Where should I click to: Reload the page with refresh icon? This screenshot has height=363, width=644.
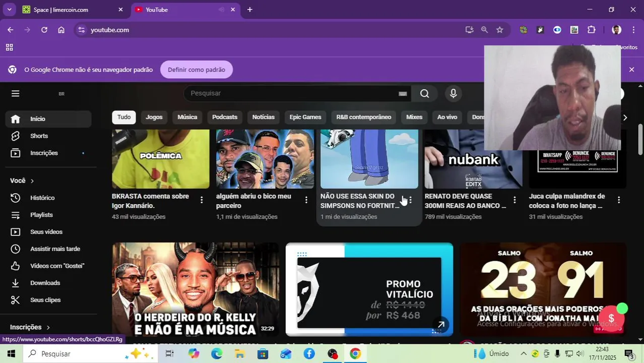(x=44, y=30)
